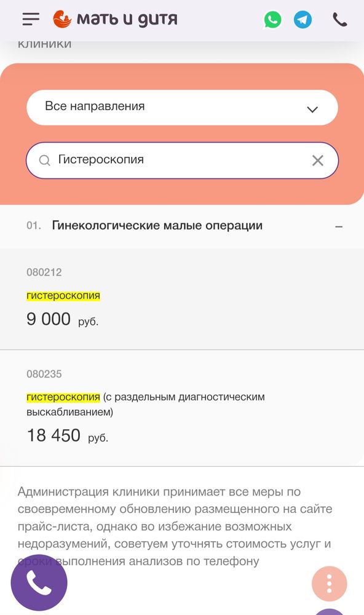Viewport: 364px width, 615px height.
Task: Tap the search magnifier icon
Action: click(x=44, y=160)
